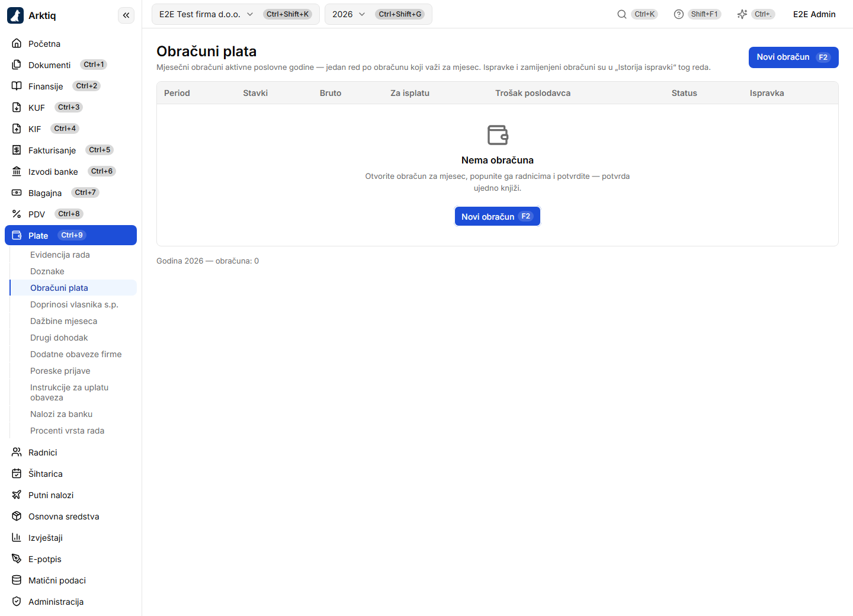Click the Putni nalozi airplane icon
Viewport: 853px width, 616px height.
click(x=17, y=495)
